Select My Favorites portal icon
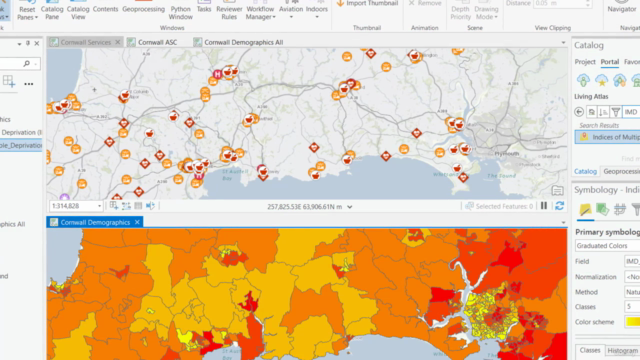This screenshot has height=360, width=640. coord(602,80)
